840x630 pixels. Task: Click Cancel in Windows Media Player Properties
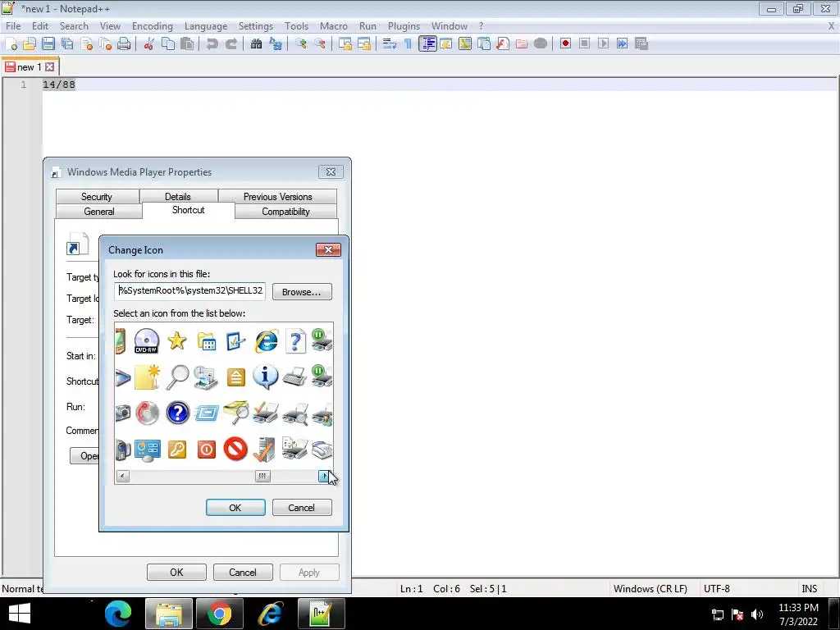[x=243, y=572]
